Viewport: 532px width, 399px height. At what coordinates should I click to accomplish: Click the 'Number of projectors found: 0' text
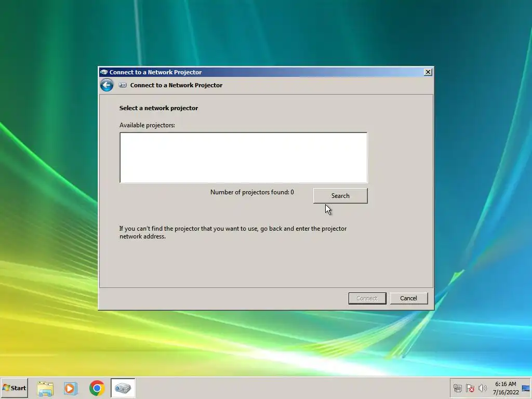pos(252,192)
